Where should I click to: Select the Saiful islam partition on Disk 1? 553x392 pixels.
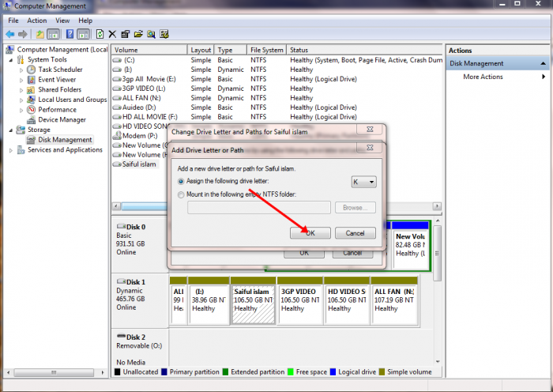(253, 300)
